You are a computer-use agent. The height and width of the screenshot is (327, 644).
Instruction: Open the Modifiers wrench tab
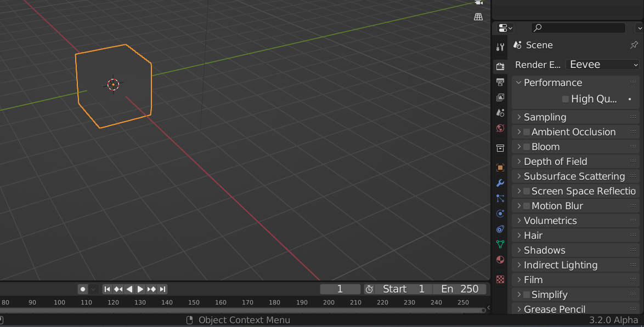[x=500, y=182]
